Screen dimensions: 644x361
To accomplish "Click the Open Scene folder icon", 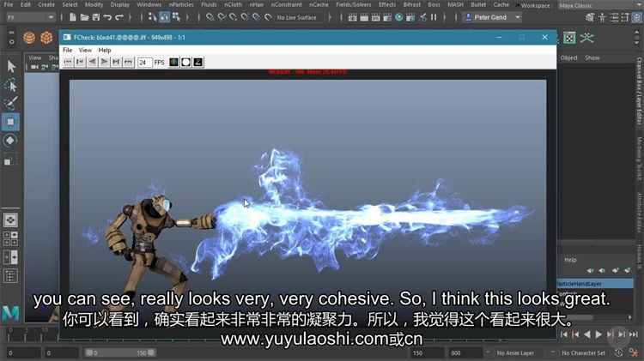I will pos(85,17).
